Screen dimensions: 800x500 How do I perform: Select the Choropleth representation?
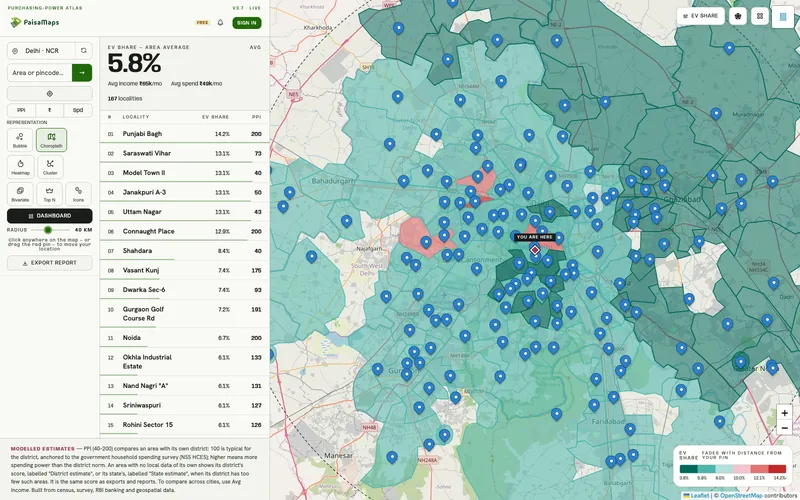click(x=51, y=140)
